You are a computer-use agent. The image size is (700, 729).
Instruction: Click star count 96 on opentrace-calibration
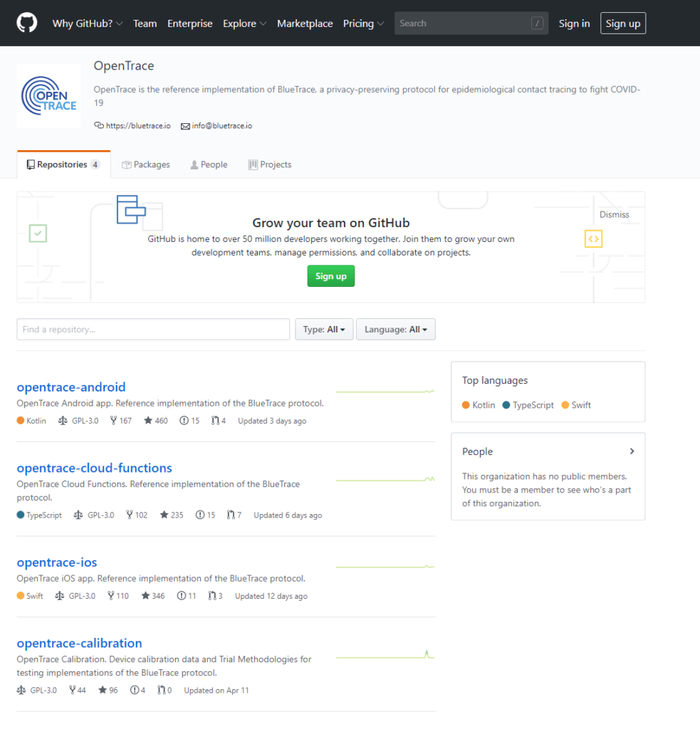tap(108, 691)
